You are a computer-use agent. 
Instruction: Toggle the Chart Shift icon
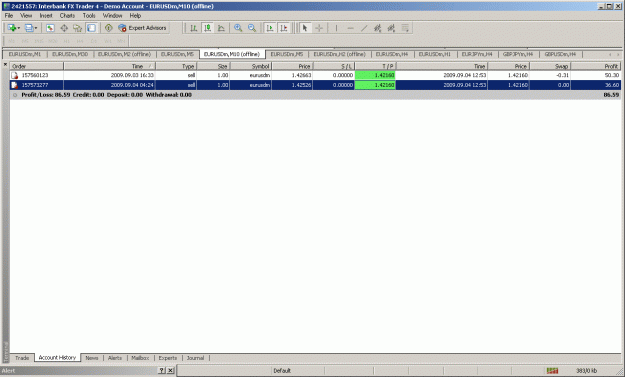[284, 28]
